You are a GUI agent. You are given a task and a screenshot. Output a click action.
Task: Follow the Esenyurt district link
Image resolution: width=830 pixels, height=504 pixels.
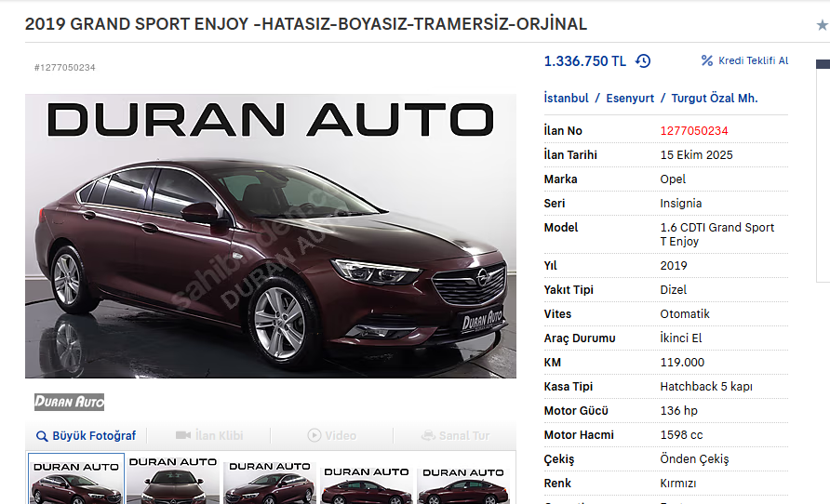[x=630, y=98]
